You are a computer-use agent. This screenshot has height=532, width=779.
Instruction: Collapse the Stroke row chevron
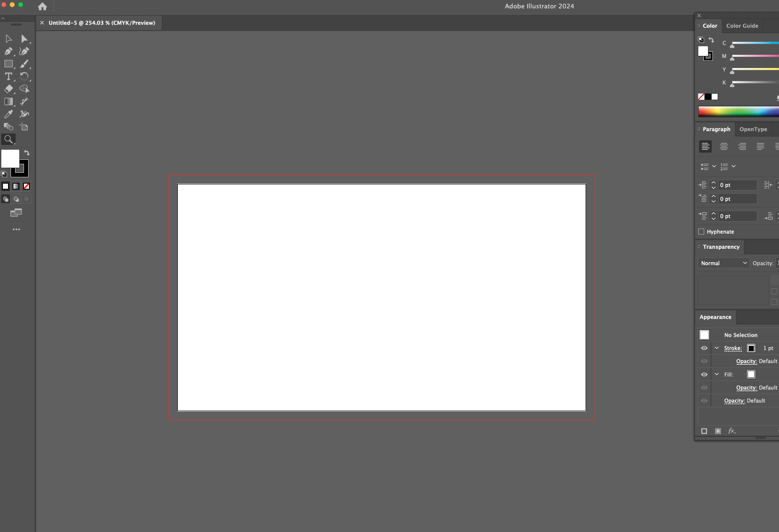click(717, 348)
